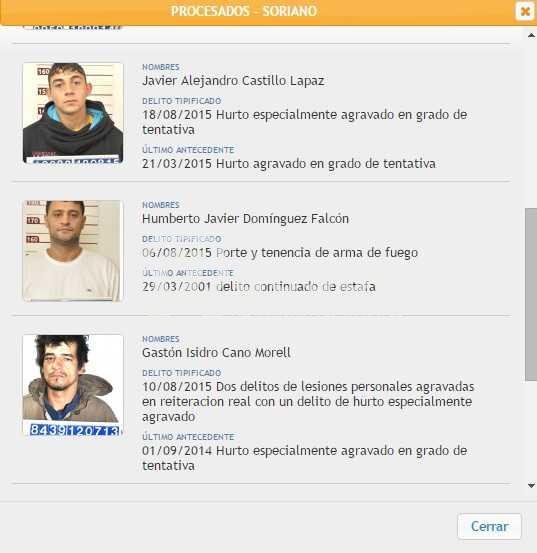This screenshot has width=537, height=553.
Task: Click the 29/03/2001 delito continuado de estafa text
Action: coord(259,286)
